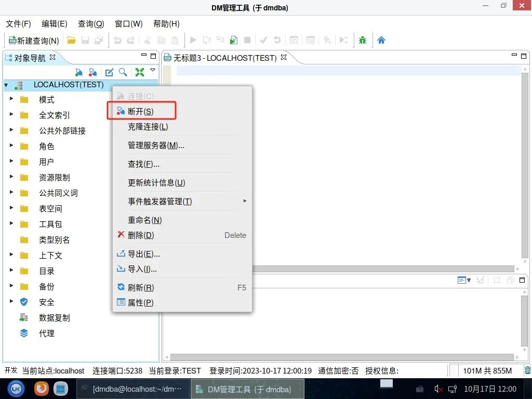
Task: Click the green bug debug icon
Action: 363,40
